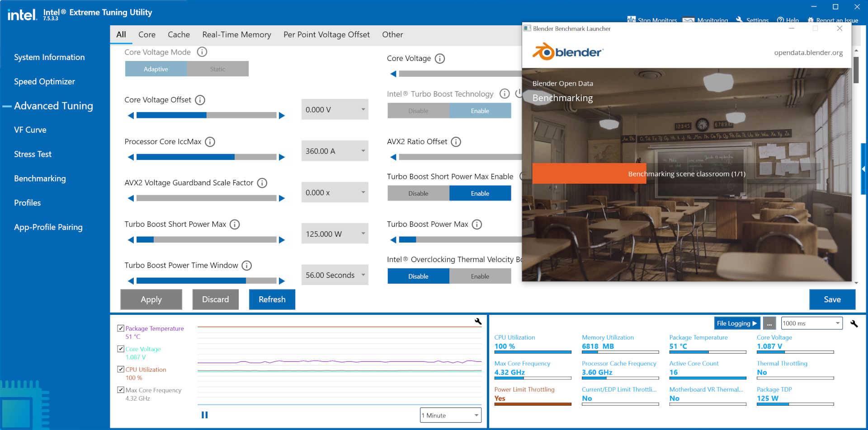Save the current tuning profile

(832, 299)
